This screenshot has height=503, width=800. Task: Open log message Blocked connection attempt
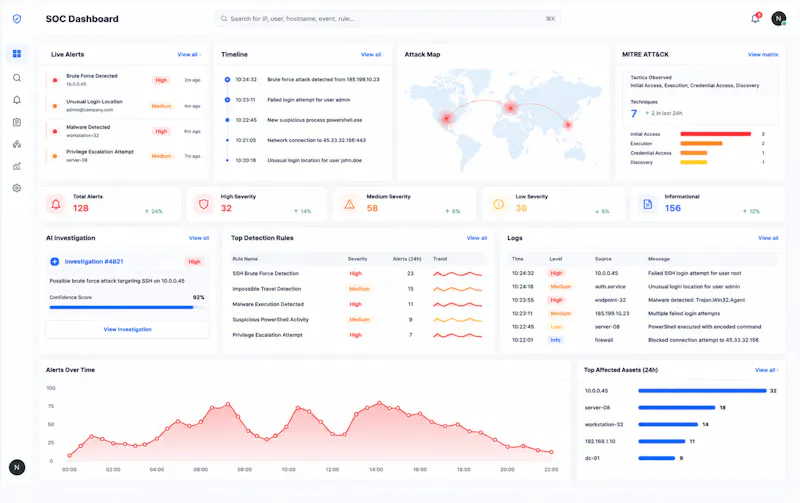tap(703, 340)
